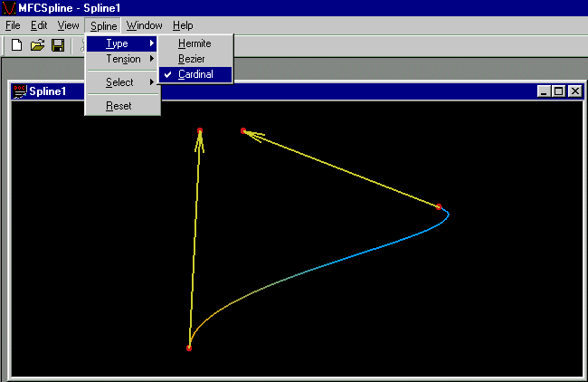Viewport: 588px width, 382px height.
Task: Expand the Select submenu
Action: 122,82
